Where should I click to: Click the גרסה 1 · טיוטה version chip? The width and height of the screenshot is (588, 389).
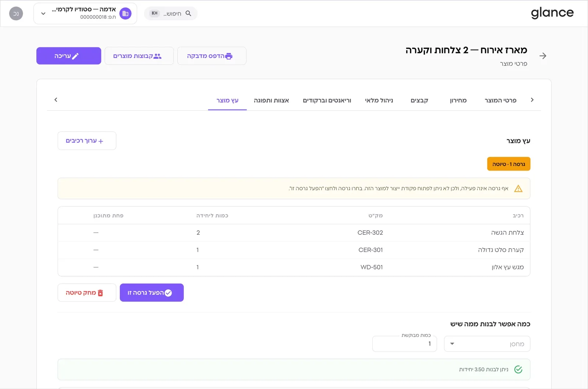pos(509,164)
